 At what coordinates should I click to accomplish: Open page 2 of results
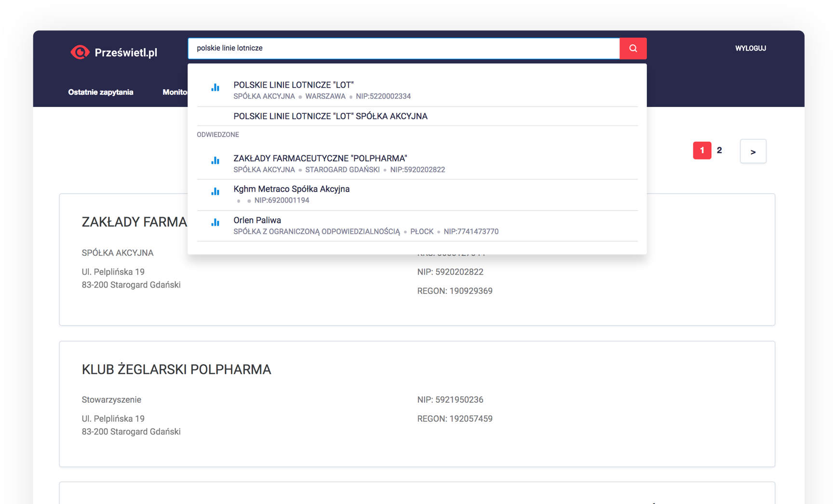(x=719, y=150)
